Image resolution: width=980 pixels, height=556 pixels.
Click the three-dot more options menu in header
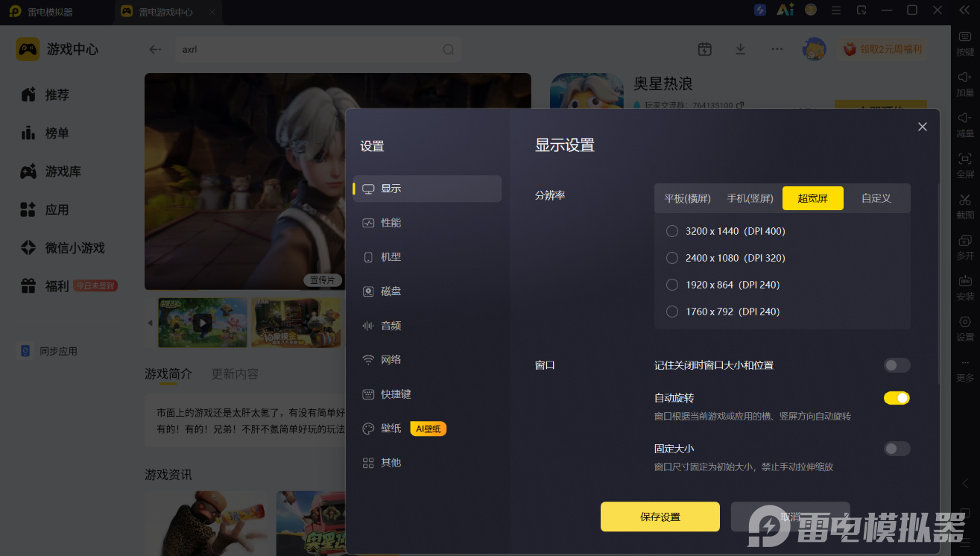777,49
